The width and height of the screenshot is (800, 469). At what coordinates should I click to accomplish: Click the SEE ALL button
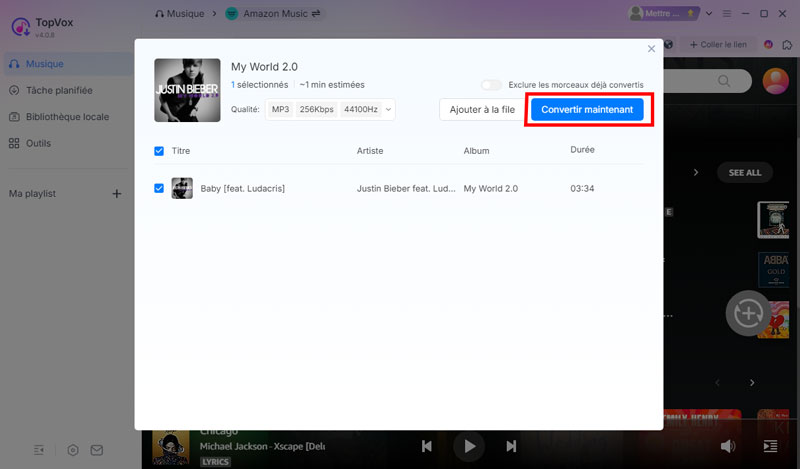tap(745, 172)
